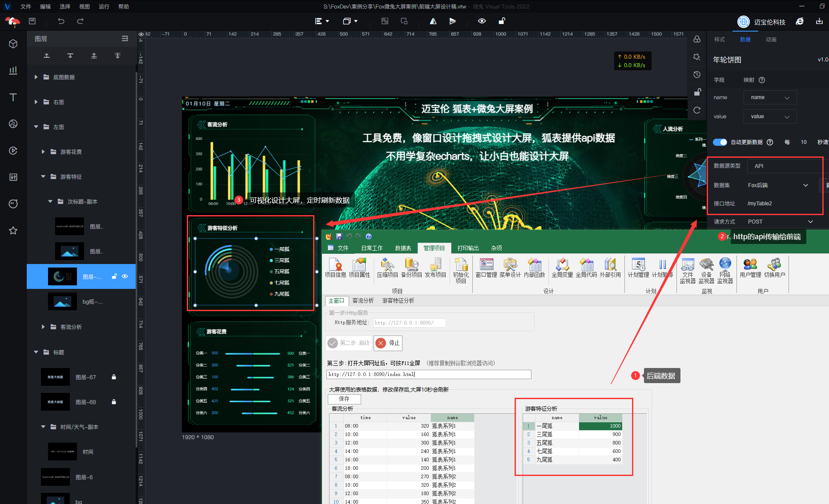Open 窗口管理 in the Fox ribbon

tap(486, 268)
